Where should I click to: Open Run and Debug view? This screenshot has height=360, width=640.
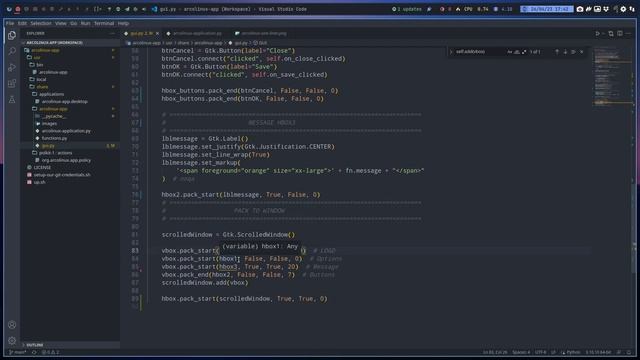click(12, 67)
